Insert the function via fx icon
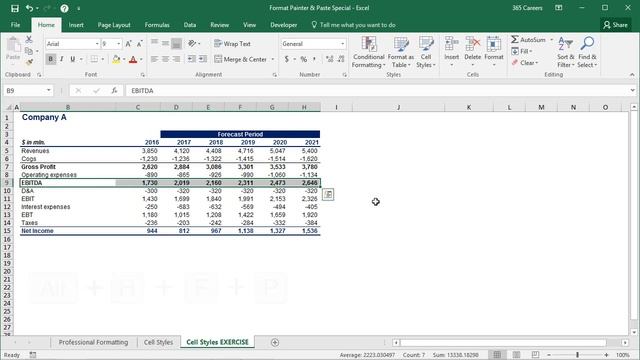The height and width of the screenshot is (360, 640). tap(114, 91)
